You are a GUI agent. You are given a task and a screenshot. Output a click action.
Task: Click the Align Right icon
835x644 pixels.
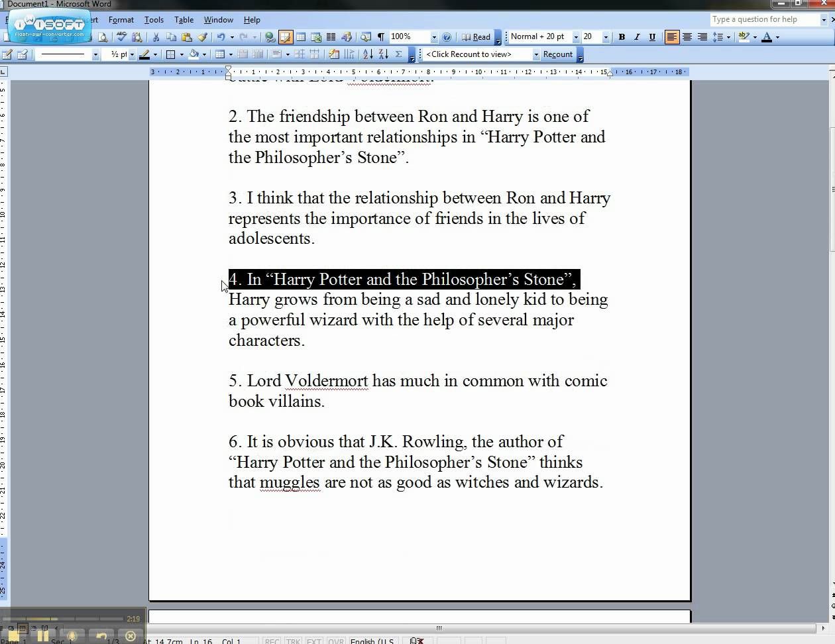pos(702,37)
